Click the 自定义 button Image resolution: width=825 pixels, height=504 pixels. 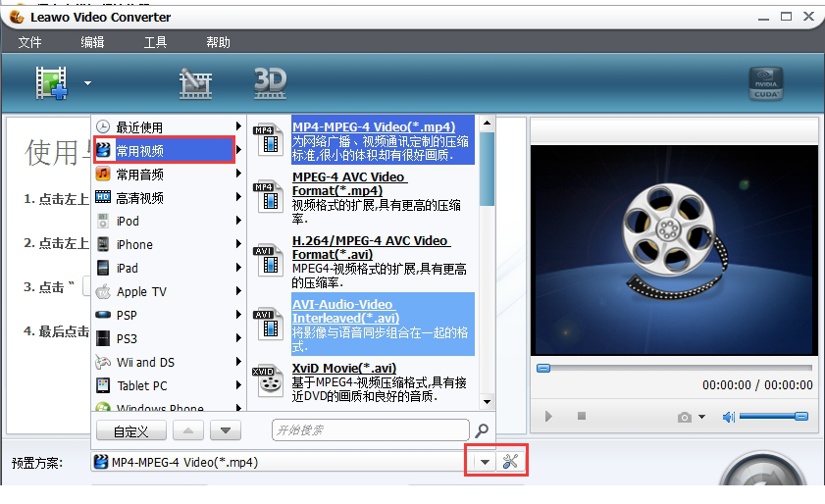point(131,430)
